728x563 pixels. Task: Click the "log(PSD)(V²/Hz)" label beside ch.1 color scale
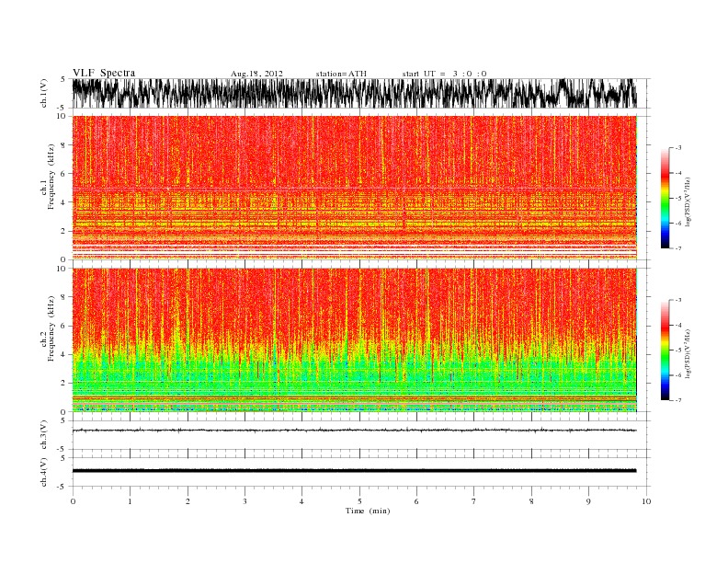(x=688, y=201)
